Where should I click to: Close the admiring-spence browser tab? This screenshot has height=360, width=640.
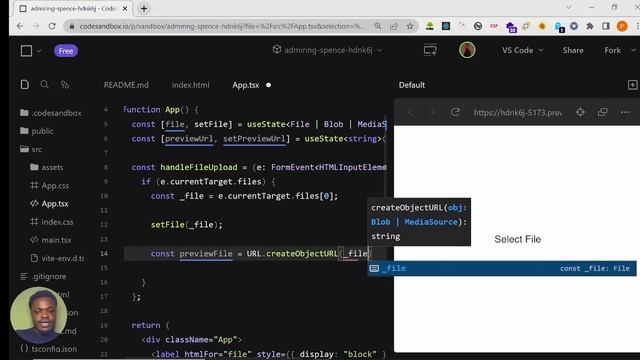(x=125, y=8)
